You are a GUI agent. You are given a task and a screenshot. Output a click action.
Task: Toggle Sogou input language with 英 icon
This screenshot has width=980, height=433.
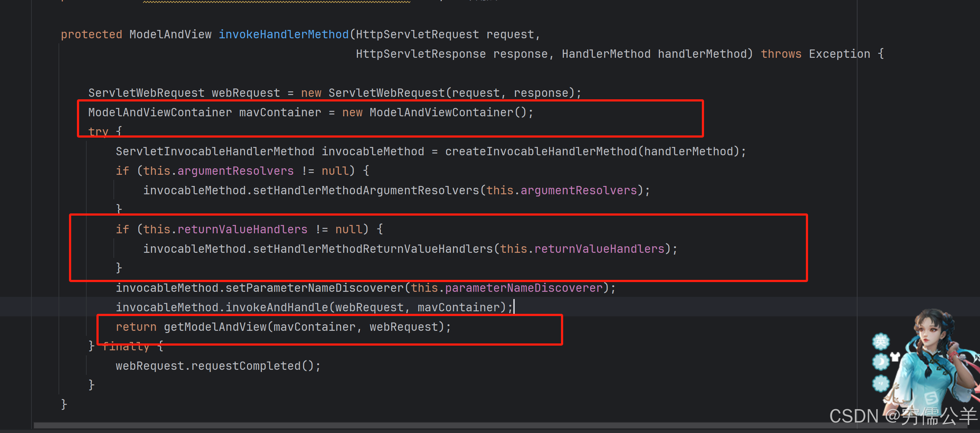(x=880, y=341)
